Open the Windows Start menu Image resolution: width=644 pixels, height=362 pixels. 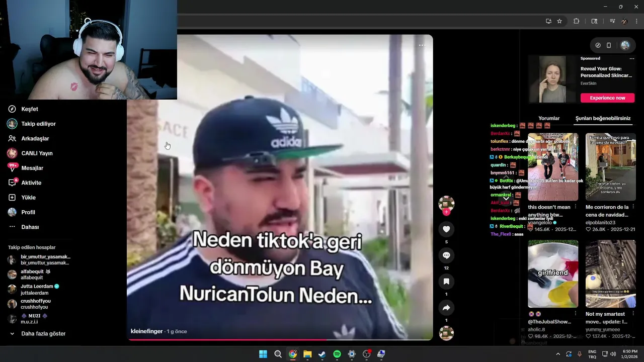pyautogui.click(x=263, y=354)
